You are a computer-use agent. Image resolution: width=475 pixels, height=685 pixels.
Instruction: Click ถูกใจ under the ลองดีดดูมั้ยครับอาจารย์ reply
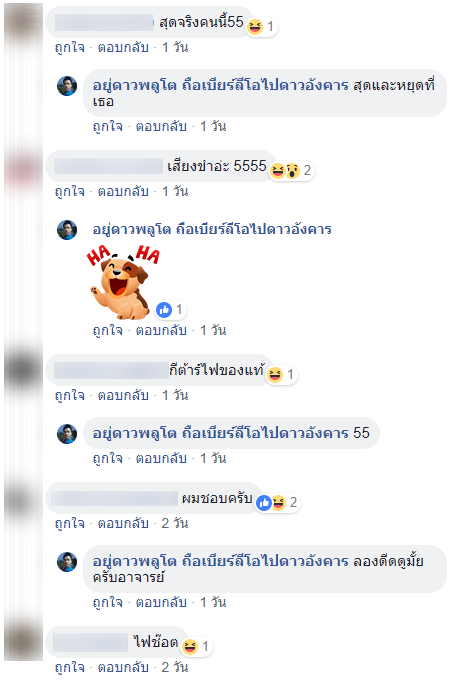coord(108,602)
